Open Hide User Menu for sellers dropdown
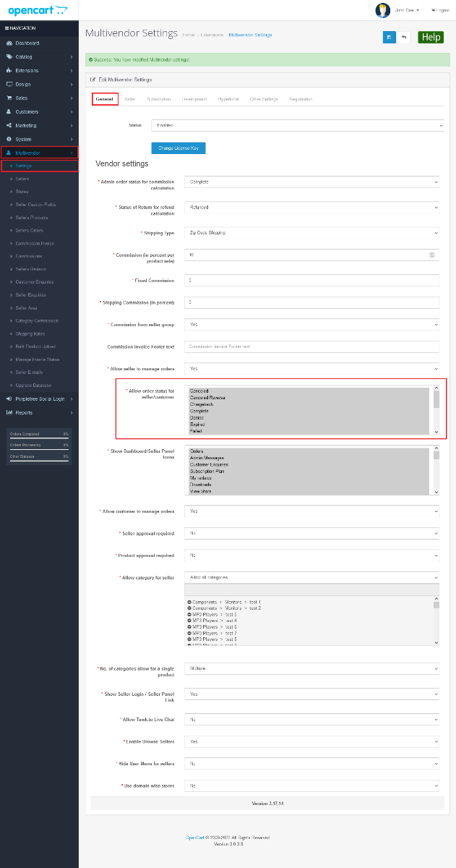 (311, 763)
